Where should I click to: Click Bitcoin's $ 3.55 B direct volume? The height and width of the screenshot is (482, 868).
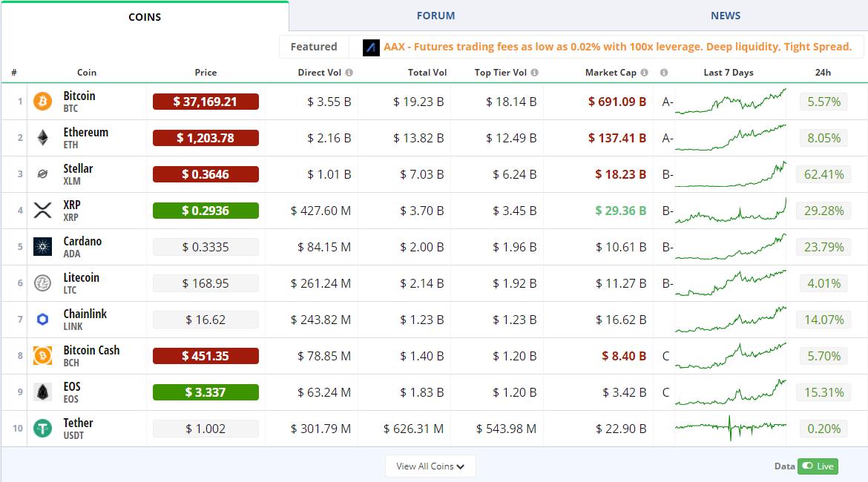[329, 102]
